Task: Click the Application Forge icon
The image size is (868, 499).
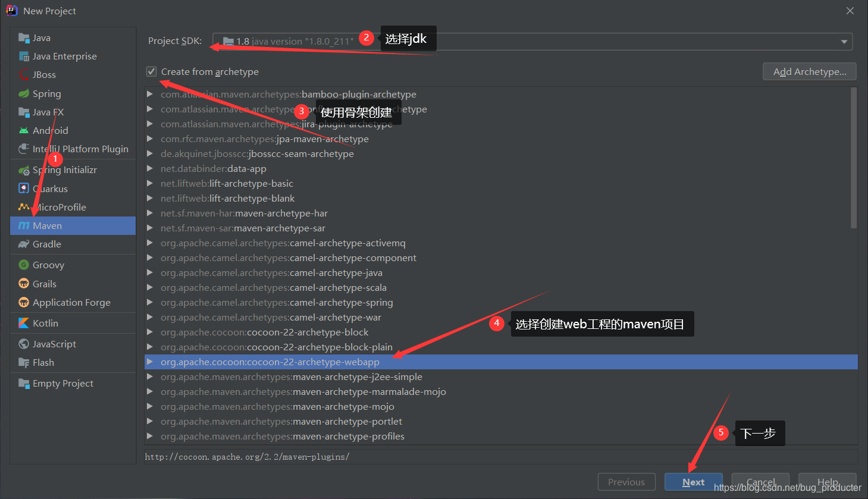Action: (24, 302)
